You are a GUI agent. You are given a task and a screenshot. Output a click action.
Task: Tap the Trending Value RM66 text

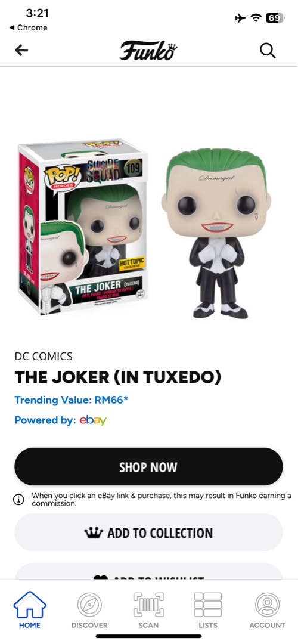[72, 400]
